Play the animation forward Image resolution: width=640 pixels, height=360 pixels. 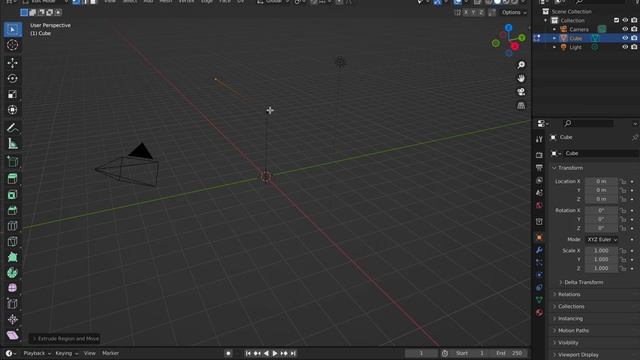tap(275, 353)
